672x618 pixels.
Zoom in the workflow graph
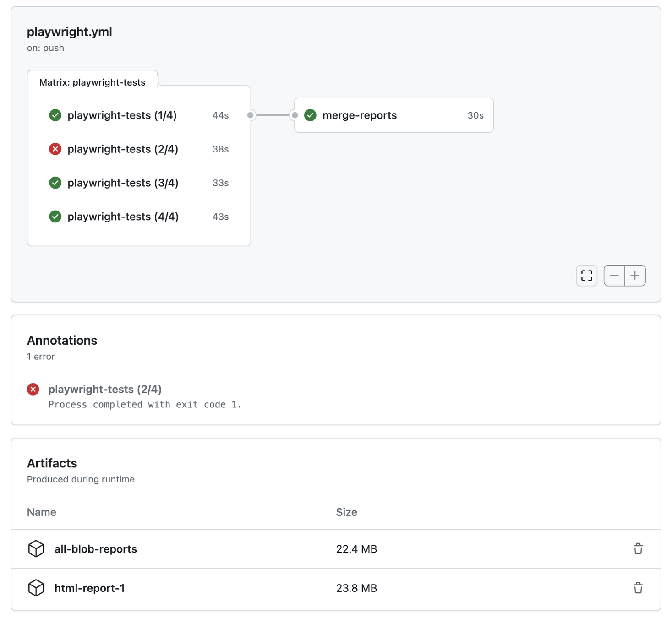coord(635,276)
